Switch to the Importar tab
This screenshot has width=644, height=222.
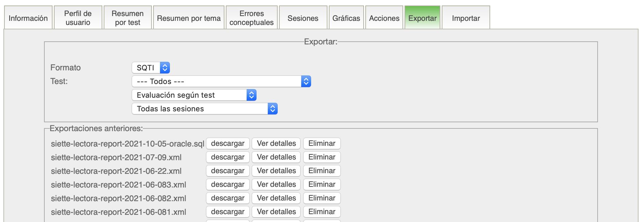pyautogui.click(x=466, y=18)
